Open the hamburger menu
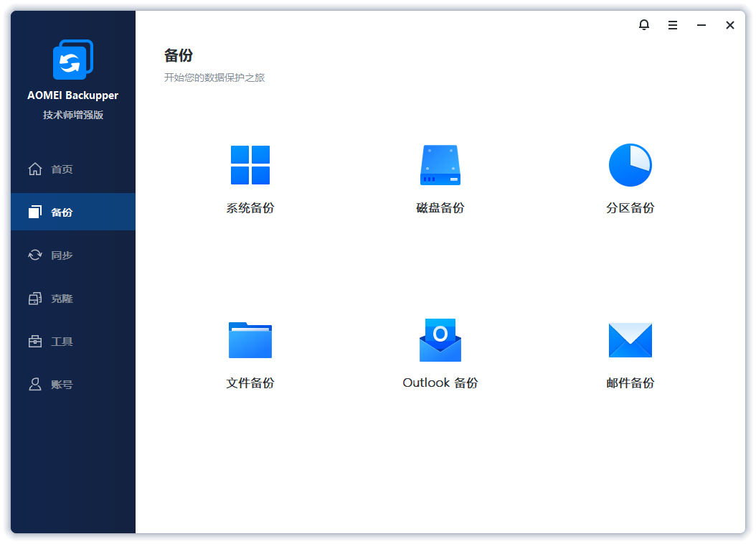This screenshot has width=756, height=544. coord(672,24)
